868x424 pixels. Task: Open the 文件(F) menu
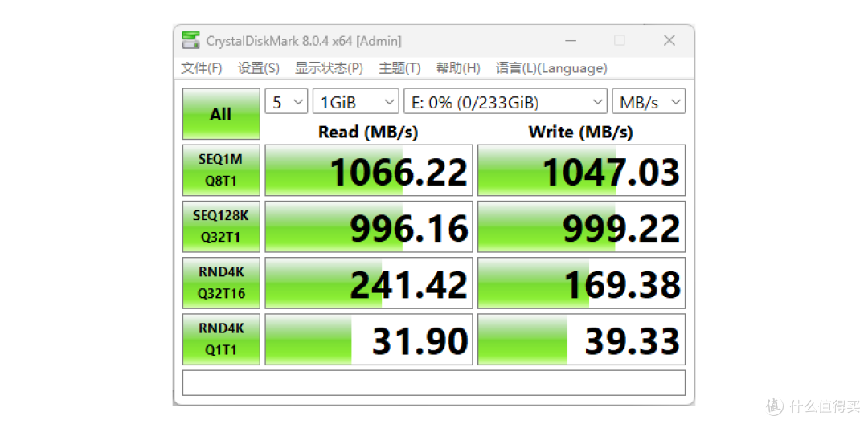tap(202, 68)
